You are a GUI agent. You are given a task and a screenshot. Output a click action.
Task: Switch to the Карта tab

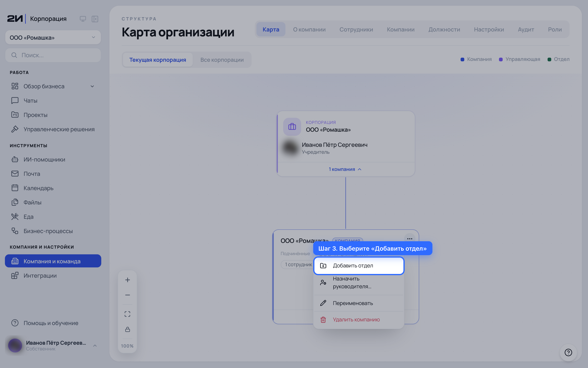tap(271, 29)
